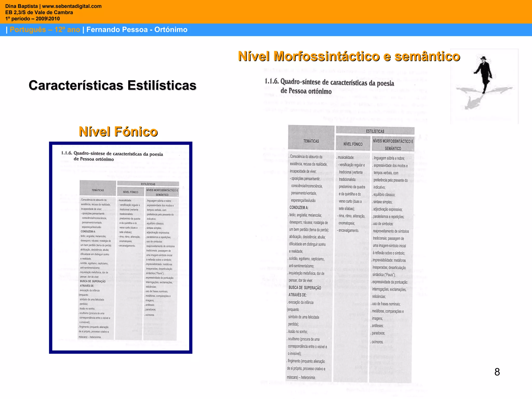The height and width of the screenshot is (399, 532).
Task: Click the 'EB 2,3/S de Vale de Cambra' text
Action: (39, 12)
